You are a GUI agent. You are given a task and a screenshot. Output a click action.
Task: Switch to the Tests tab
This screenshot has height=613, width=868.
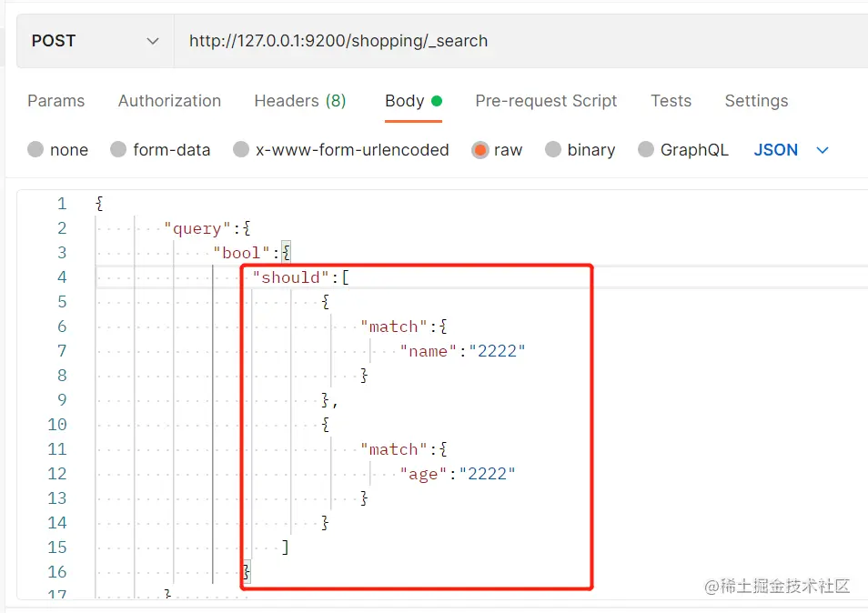tap(671, 101)
